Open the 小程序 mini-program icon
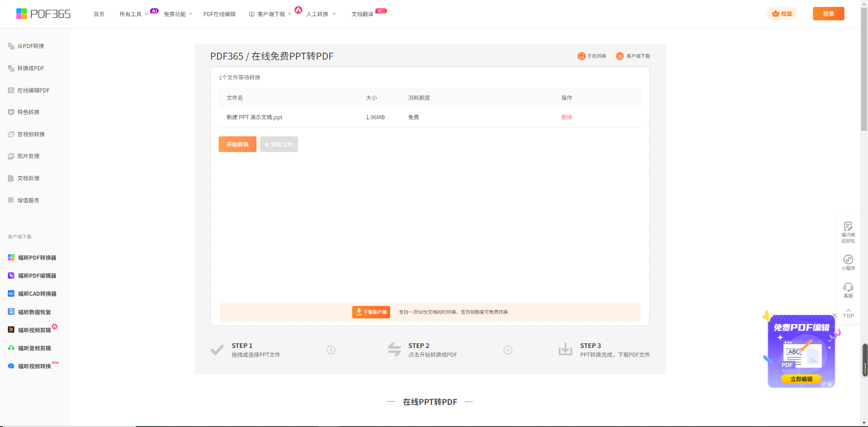The image size is (868, 427). (848, 260)
